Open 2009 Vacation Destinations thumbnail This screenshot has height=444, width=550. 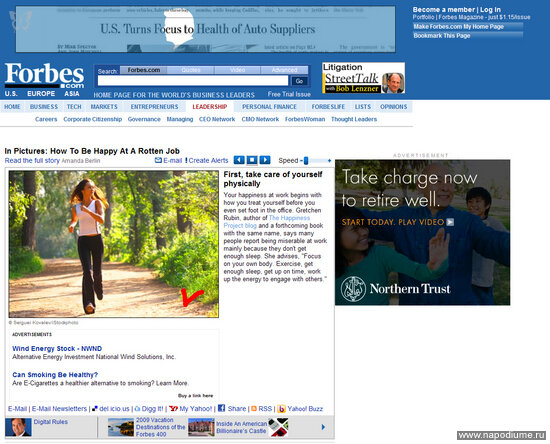pos(121,427)
